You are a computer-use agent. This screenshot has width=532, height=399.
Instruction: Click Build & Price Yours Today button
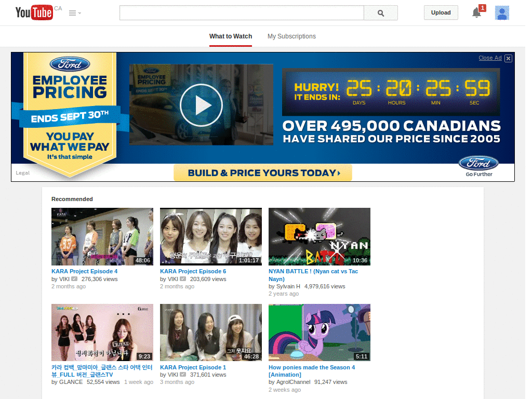point(263,173)
